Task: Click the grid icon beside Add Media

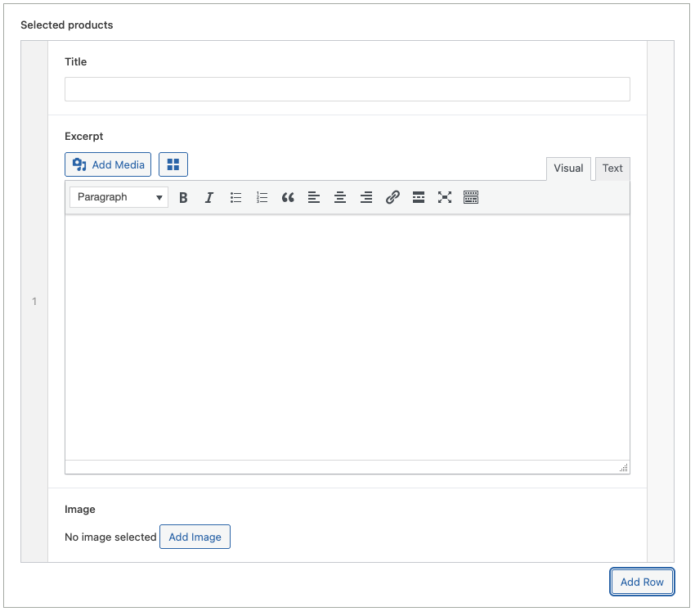Action: [x=173, y=164]
